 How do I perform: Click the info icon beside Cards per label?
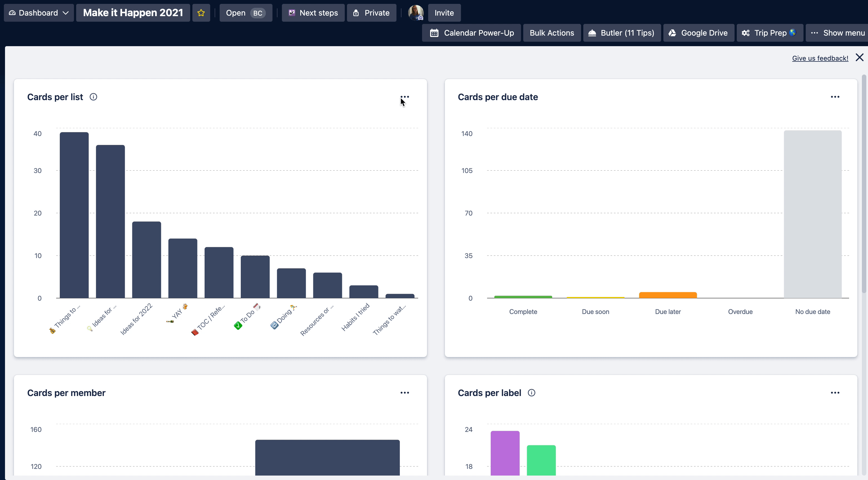pyautogui.click(x=531, y=393)
